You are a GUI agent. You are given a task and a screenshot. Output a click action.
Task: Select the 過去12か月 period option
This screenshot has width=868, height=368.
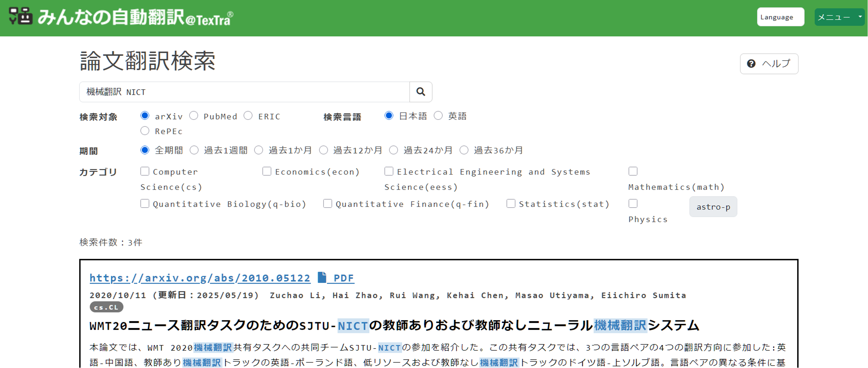[x=324, y=150]
